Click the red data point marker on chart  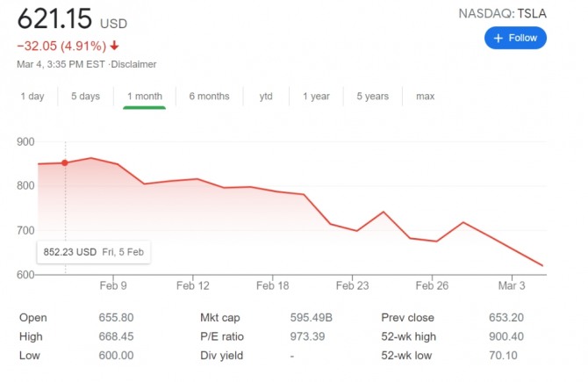65,162
